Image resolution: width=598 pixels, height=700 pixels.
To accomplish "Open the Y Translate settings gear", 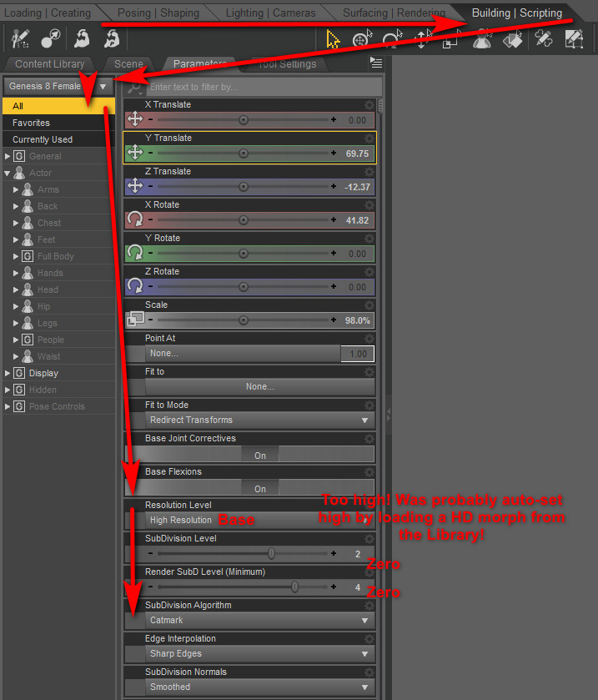I will 369,138.
